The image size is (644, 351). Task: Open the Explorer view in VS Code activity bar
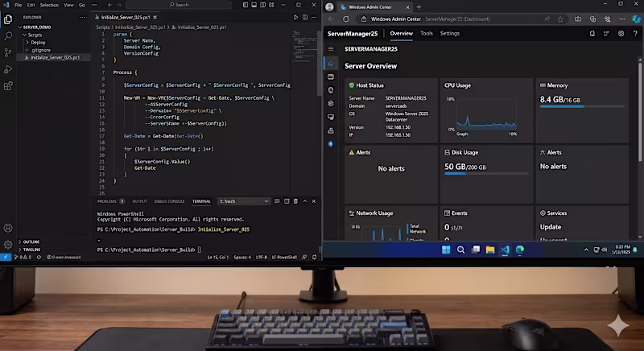8,19
